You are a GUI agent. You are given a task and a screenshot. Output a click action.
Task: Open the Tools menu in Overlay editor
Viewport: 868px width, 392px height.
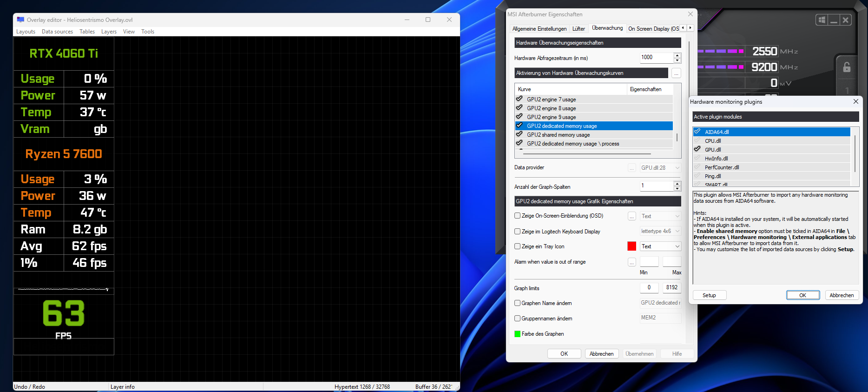148,32
